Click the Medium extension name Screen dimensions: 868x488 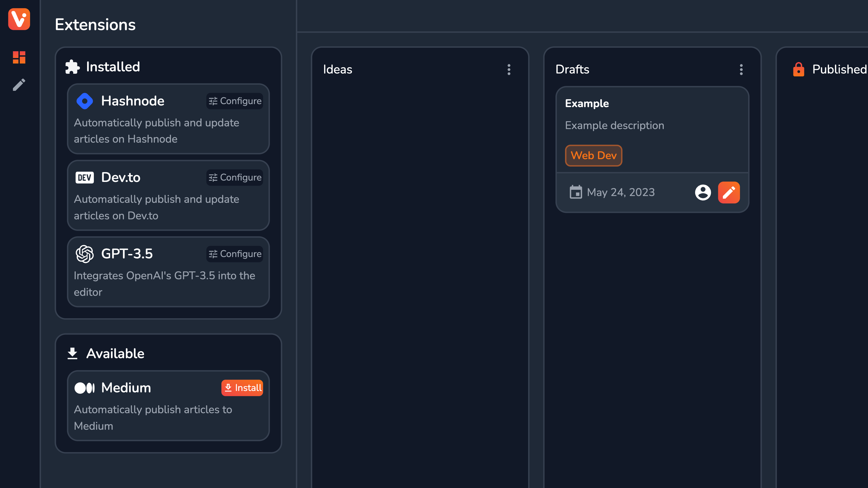click(126, 388)
